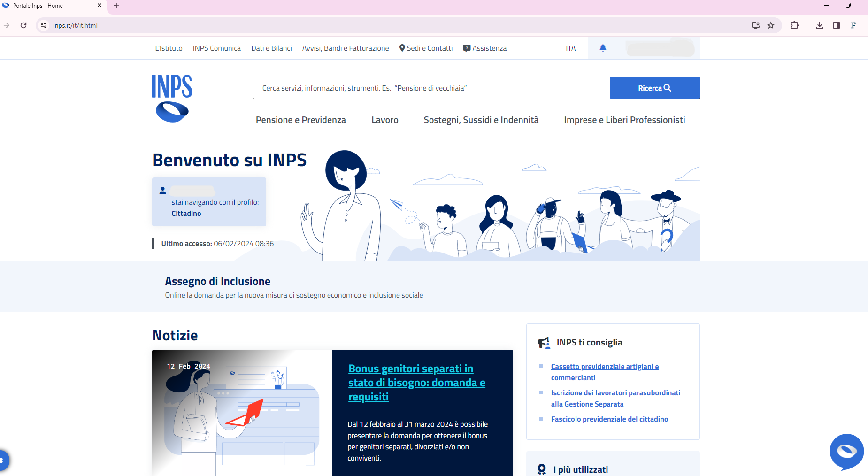
Task: Open the browser downloads icon
Action: point(820,25)
